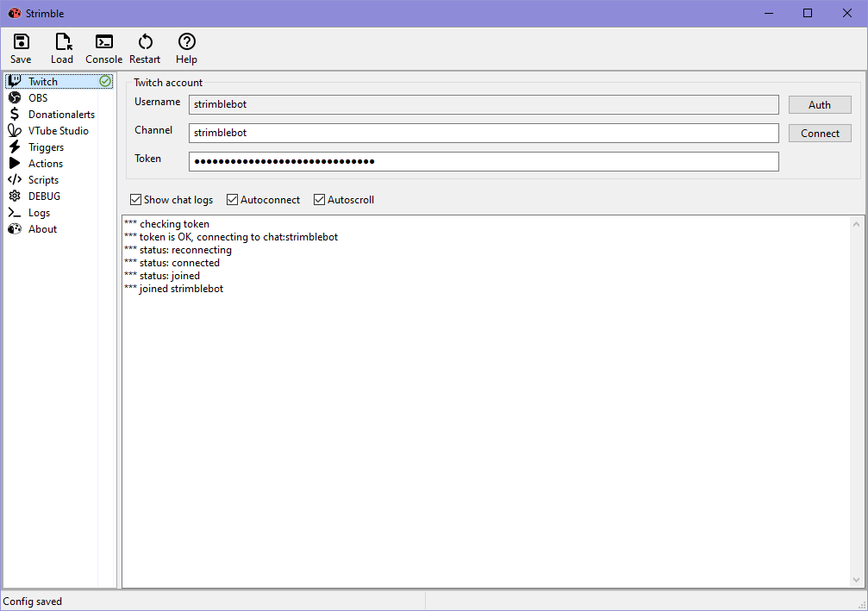Click the Username input field

tap(484, 104)
